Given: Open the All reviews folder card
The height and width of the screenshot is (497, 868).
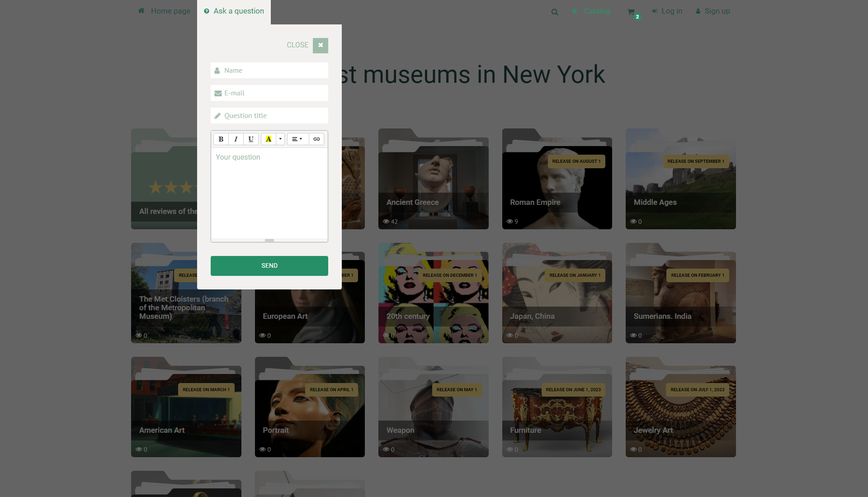Looking at the screenshot, I should pos(164,179).
